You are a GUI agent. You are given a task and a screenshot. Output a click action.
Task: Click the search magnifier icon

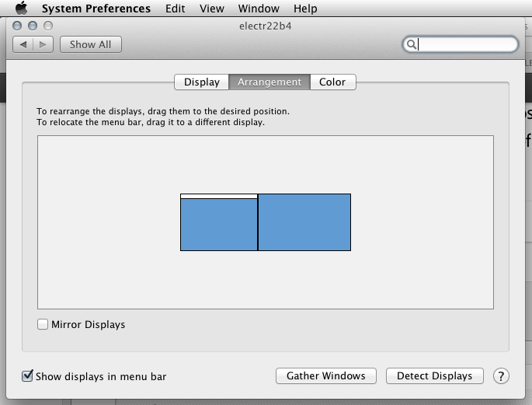412,44
